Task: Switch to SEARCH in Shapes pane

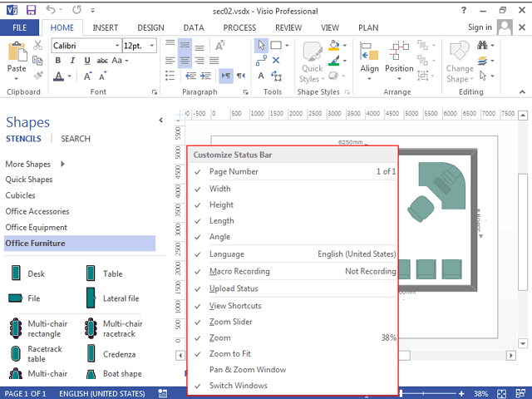Action: (x=76, y=139)
